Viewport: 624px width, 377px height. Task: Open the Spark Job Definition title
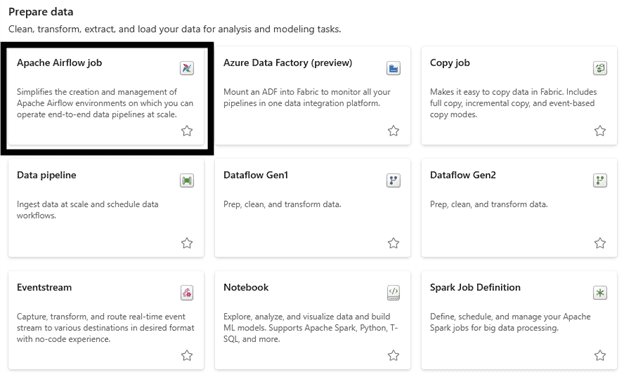(475, 287)
